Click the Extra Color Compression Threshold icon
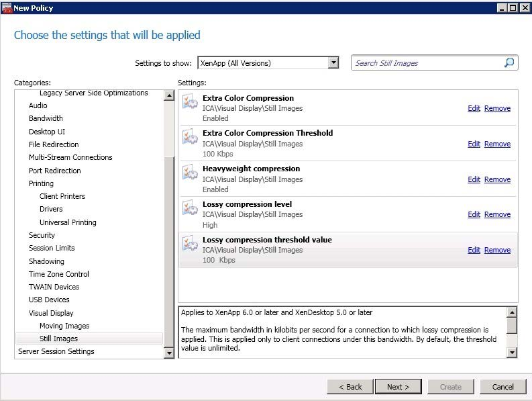 coord(190,137)
